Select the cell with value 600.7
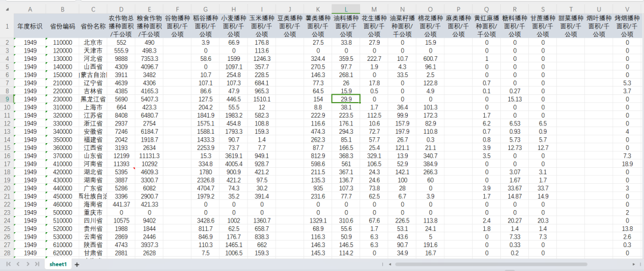The width and height of the screenshot is (644, 271). (x=430, y=58)
